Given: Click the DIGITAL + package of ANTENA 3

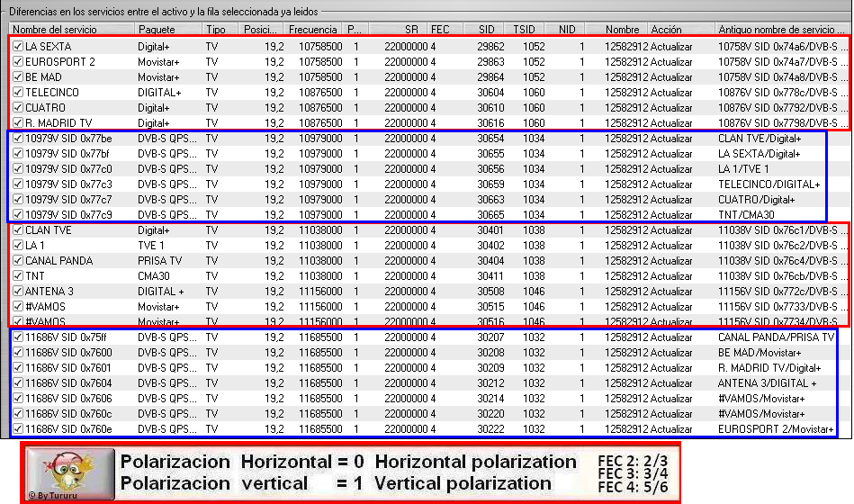Looking at the screenshot, I should coord(161,291).
